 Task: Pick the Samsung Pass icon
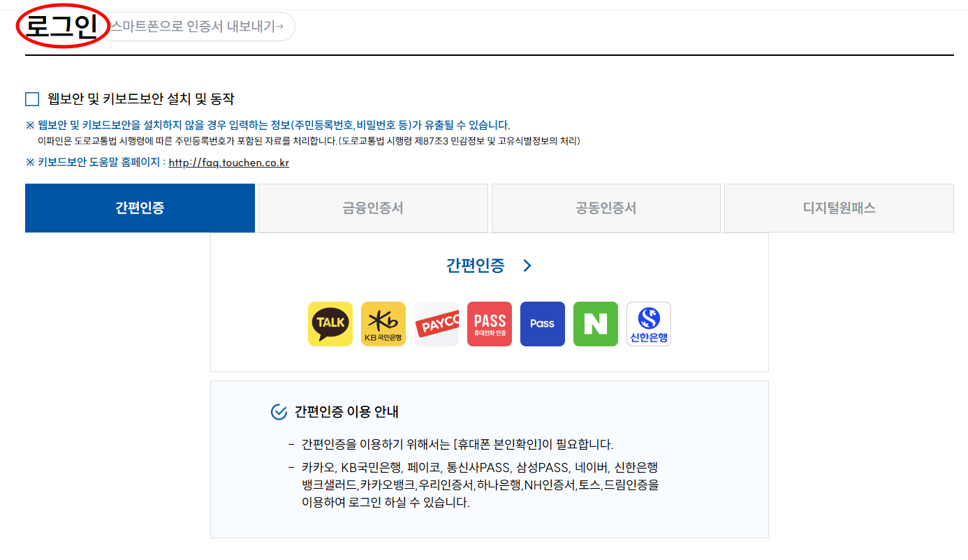[x=542, y=323]
